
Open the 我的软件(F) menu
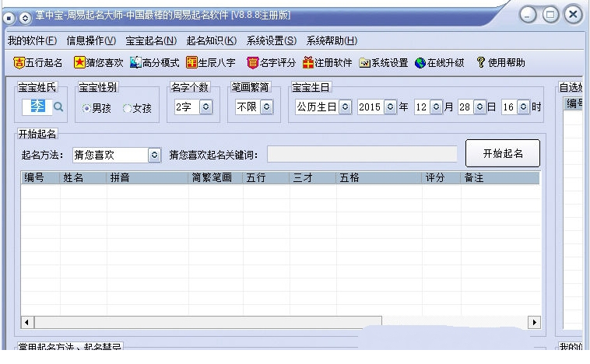click(33, 40)
